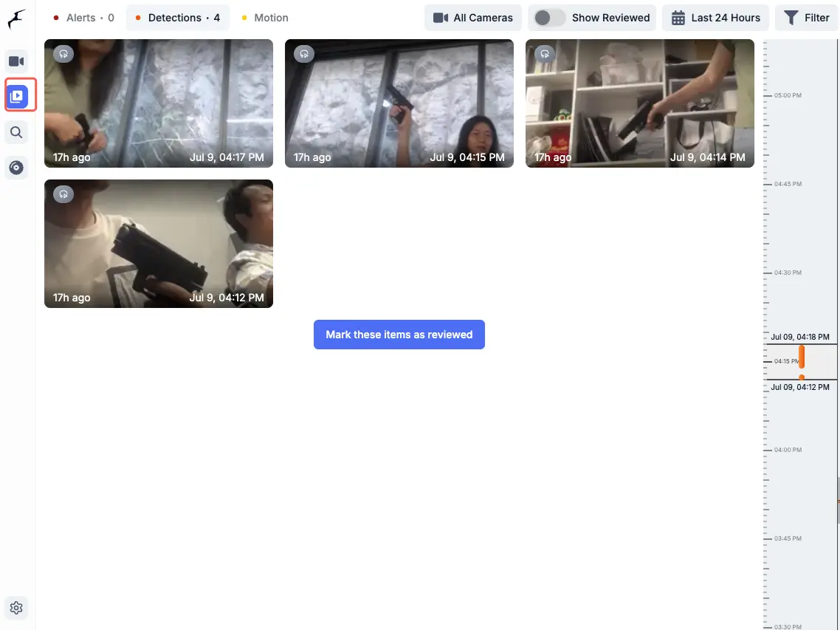Click the Frigate bird logo
Image resolution: width=840 pixels, height=630 pixels.
[16, 20]
